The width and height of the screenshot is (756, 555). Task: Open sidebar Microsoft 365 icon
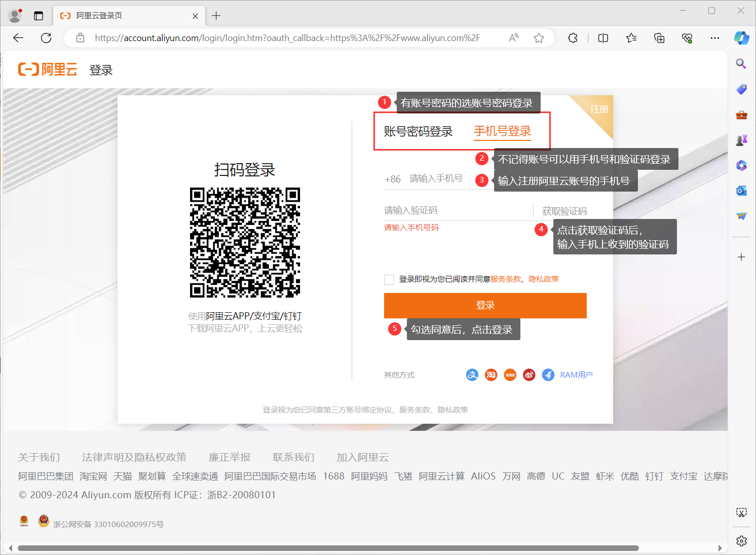point(741,165)
